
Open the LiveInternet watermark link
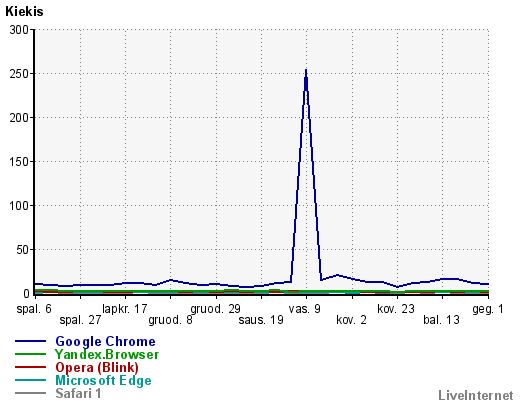pyautogui.click(x=476, y=395)
